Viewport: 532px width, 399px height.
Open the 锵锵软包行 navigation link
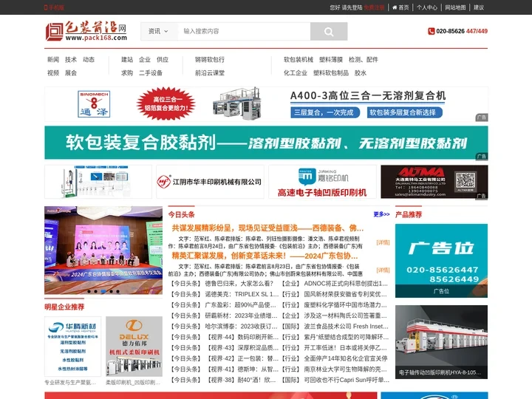210,60
